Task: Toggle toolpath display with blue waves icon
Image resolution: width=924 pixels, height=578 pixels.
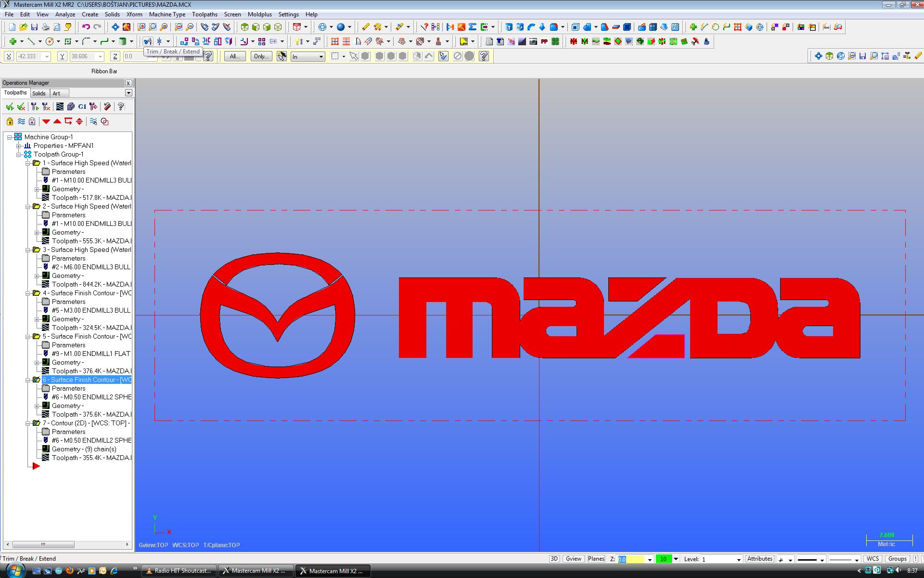Action: [21, 121]
